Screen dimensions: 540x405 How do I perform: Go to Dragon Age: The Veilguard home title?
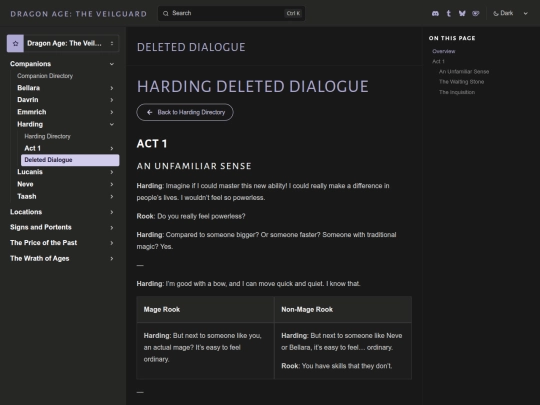coord(79,14)
